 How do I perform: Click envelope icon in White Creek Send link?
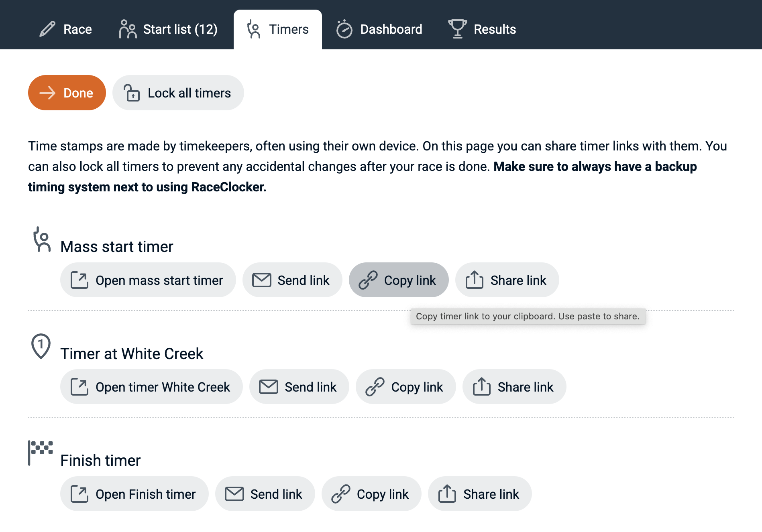(x=268, y=387)
